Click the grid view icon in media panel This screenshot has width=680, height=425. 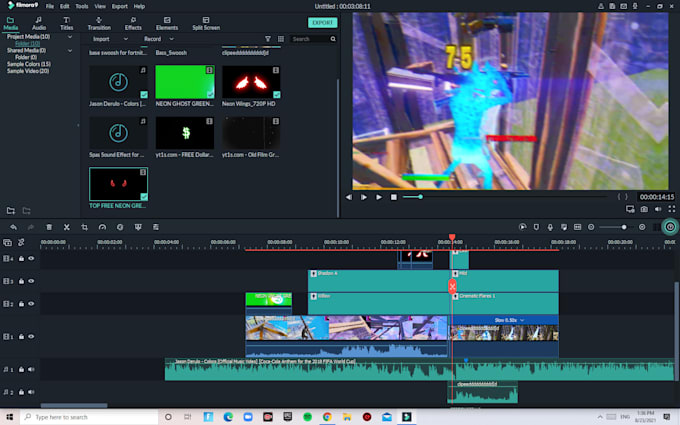point(281,39)
